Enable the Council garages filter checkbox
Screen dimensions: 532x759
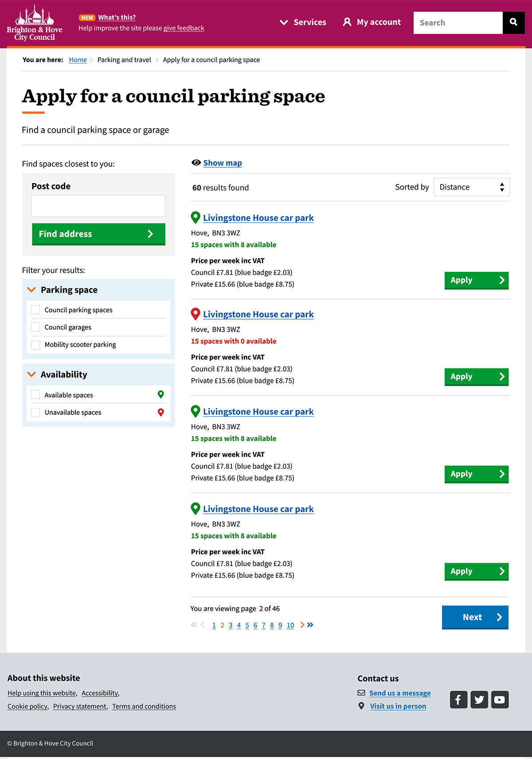[36, 327]
